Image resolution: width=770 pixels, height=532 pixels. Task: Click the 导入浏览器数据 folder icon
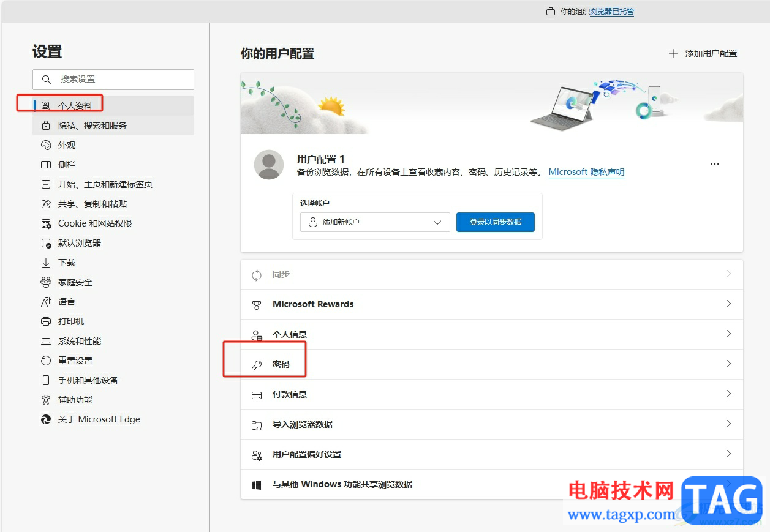pyautogui.click(x=257, y=425)
